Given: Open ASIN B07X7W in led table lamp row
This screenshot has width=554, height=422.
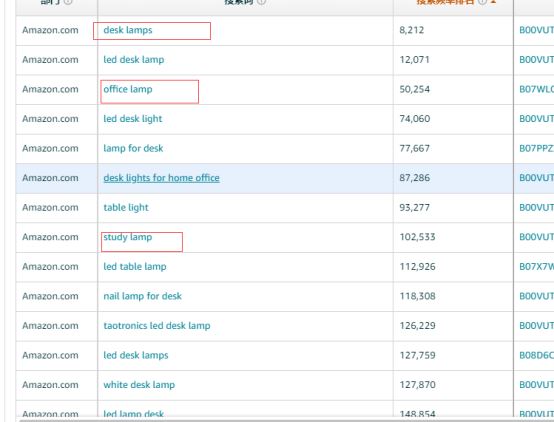Looking at the screenshot, I should pos(536,267).
